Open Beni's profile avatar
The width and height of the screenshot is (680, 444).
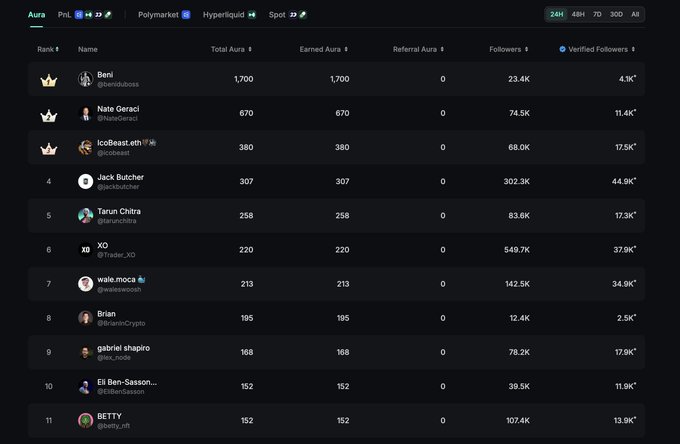pyautogui.click(x=85, y=79)
